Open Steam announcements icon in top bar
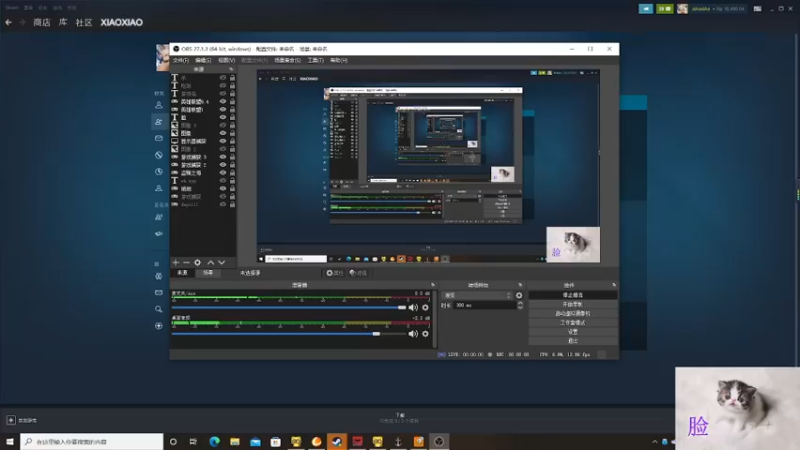This screenshot has width=800, height=450. 645,9
